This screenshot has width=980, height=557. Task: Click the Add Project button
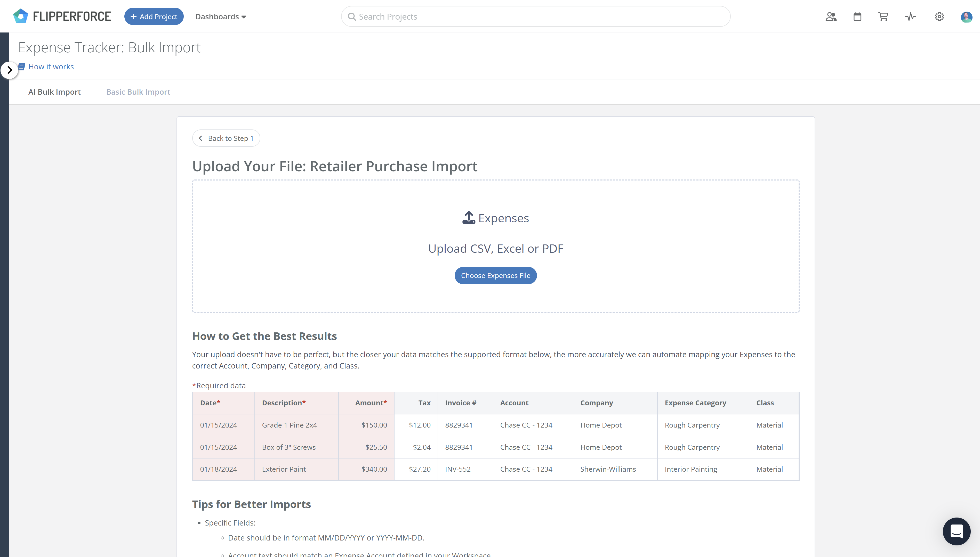click(x=154, y=16)
